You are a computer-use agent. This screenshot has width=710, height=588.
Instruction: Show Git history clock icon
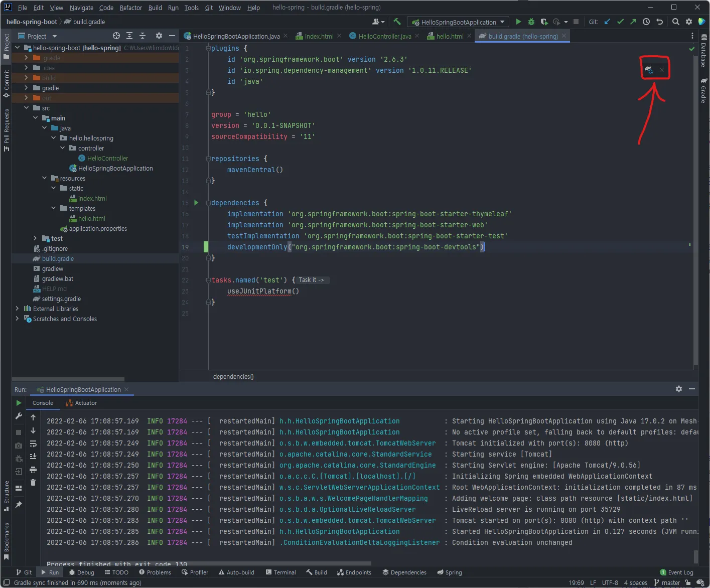pyautogui.click(x=646, y=22)
